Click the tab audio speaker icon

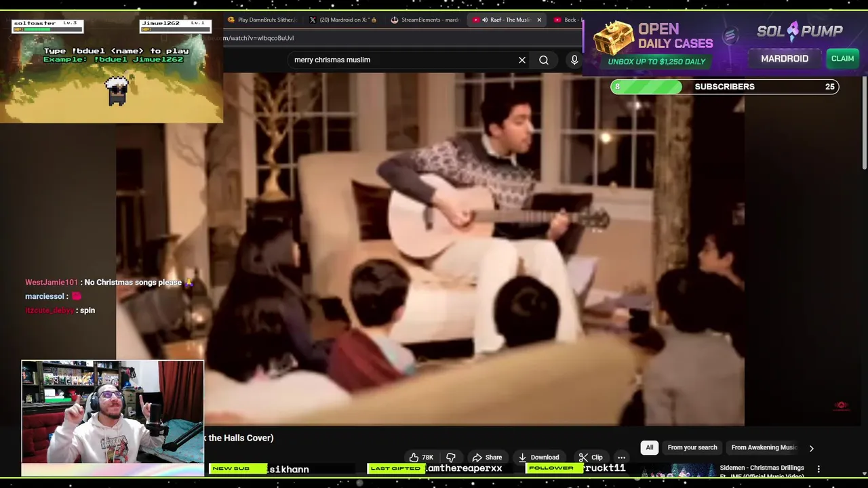click(x=485, y=20)
